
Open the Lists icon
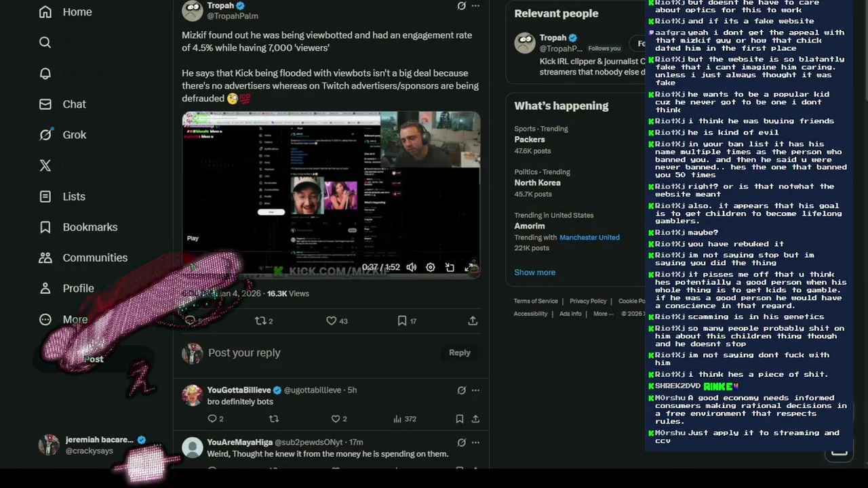[x=45, y=196]
